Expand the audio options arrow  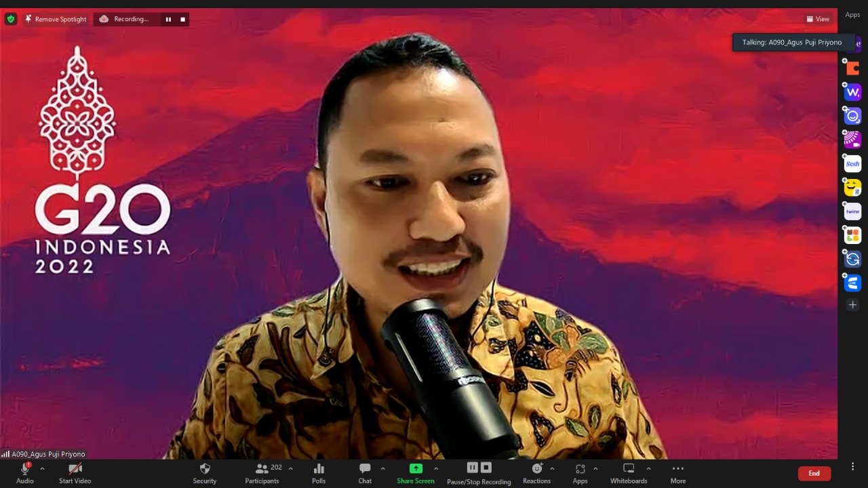point(42,468)
